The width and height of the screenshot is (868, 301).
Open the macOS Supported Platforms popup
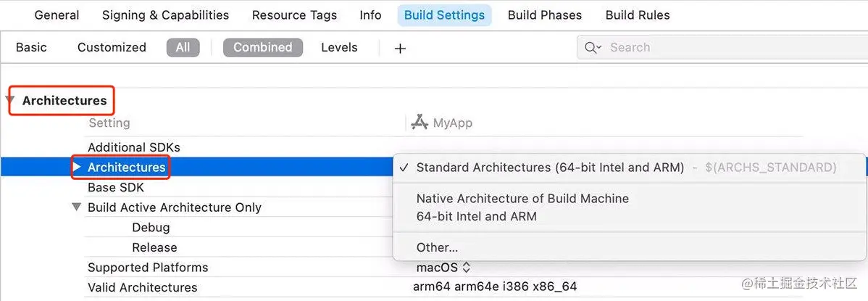443,268
